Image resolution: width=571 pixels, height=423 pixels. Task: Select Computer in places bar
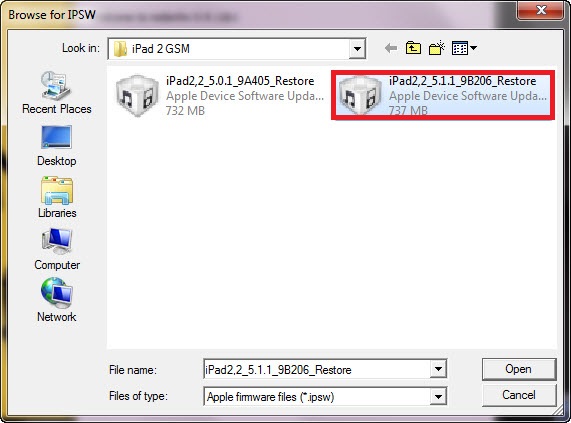click(57, 250)
